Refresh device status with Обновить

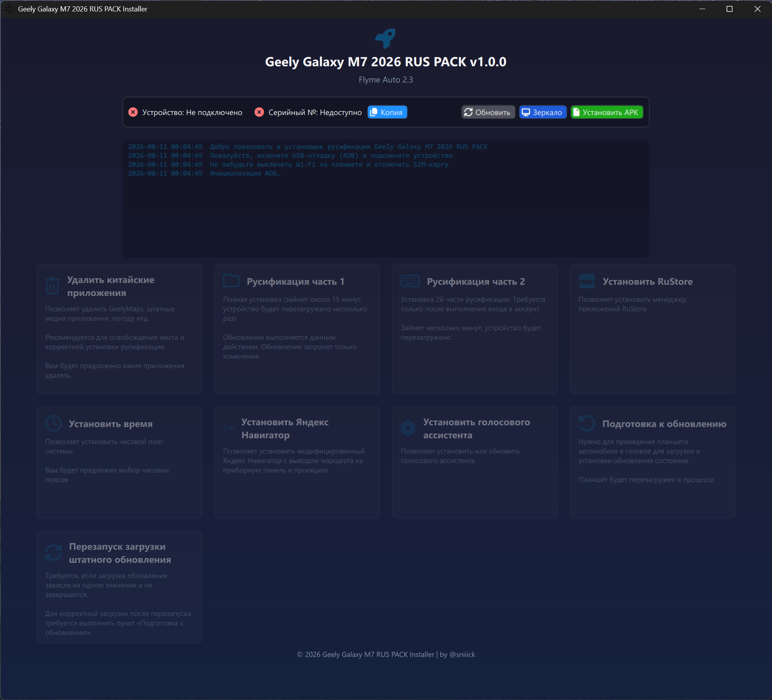point(488,112)
